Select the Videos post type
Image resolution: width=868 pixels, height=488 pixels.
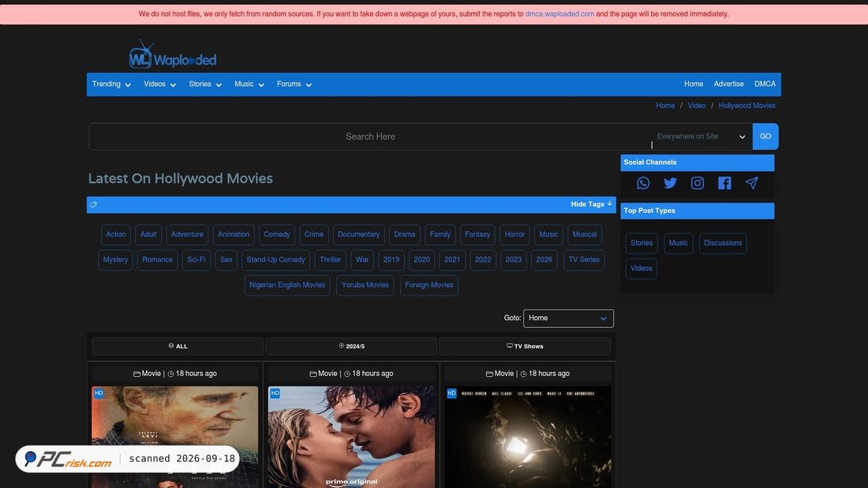[x=641, y=269]
